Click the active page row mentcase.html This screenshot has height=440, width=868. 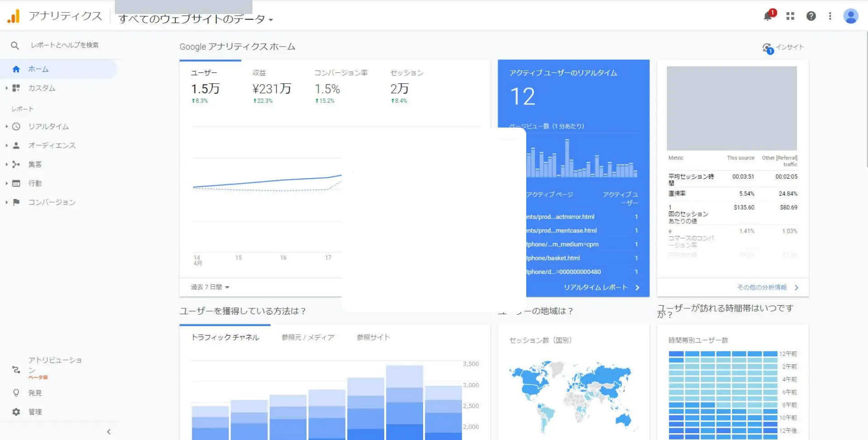click(x=582, y=231)
